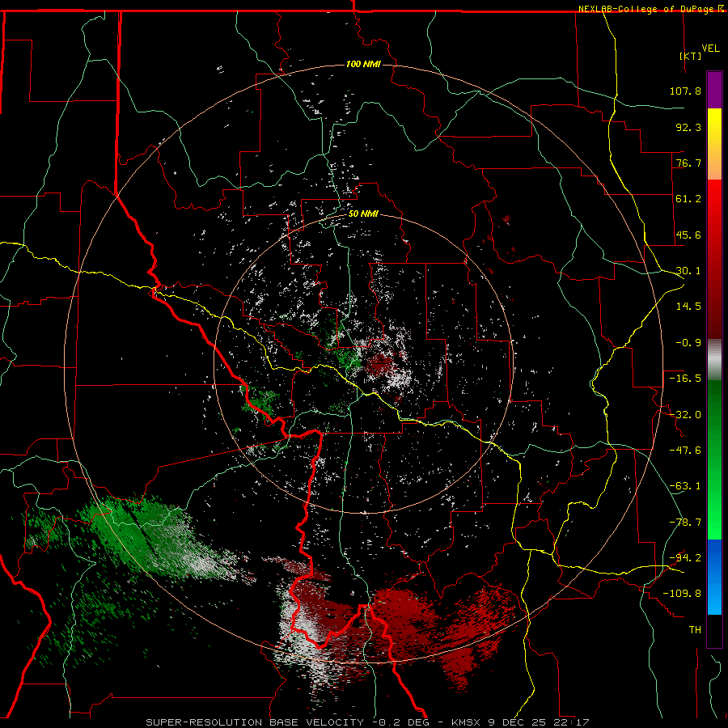Click the TH label on the legend

point(695,629)
